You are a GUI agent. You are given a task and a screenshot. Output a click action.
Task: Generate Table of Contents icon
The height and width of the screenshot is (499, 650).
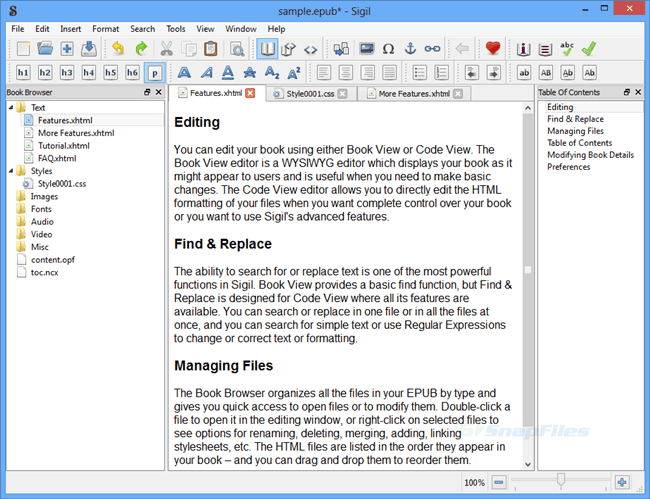[x=545, y=50]
